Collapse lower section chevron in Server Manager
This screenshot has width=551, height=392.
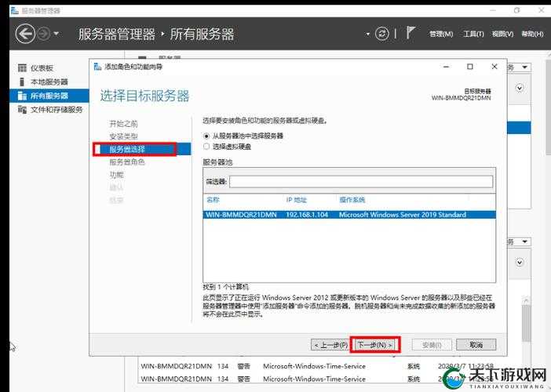(x=520, y=262)
